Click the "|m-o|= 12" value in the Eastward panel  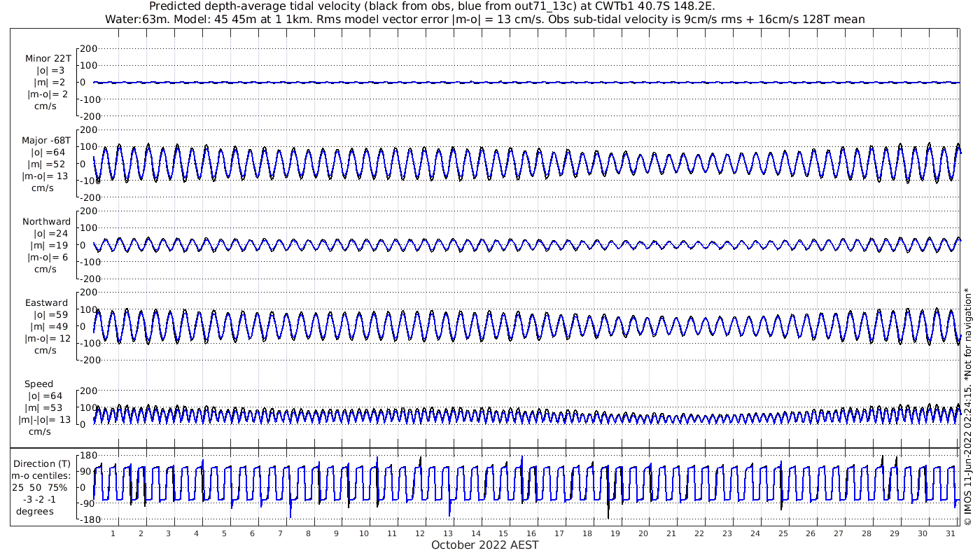[48, 338]
